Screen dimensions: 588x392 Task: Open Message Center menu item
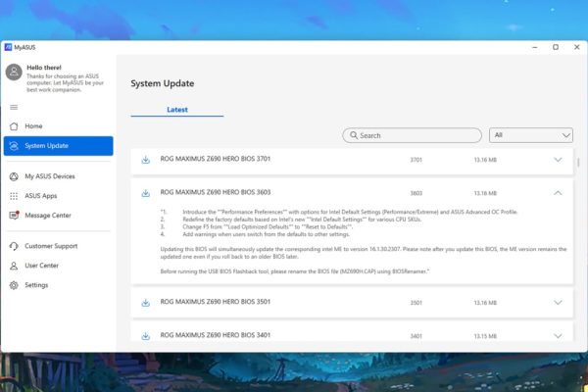tap(58, 216)
